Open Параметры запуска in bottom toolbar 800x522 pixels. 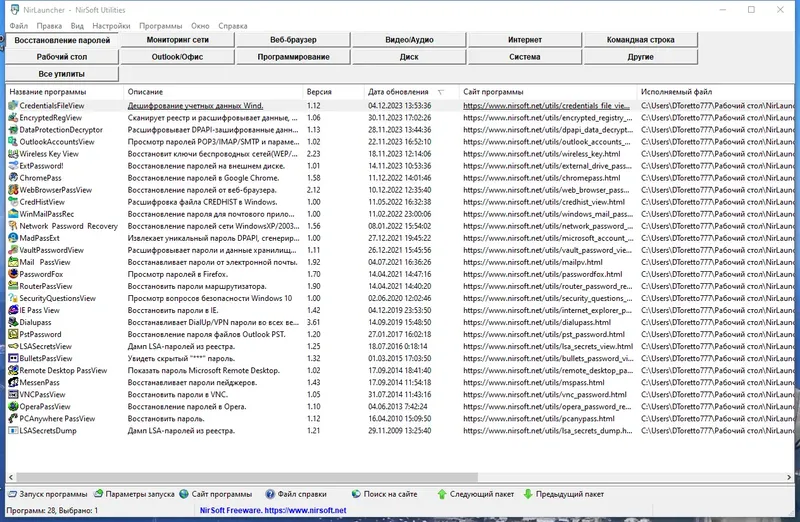(135, 494)
